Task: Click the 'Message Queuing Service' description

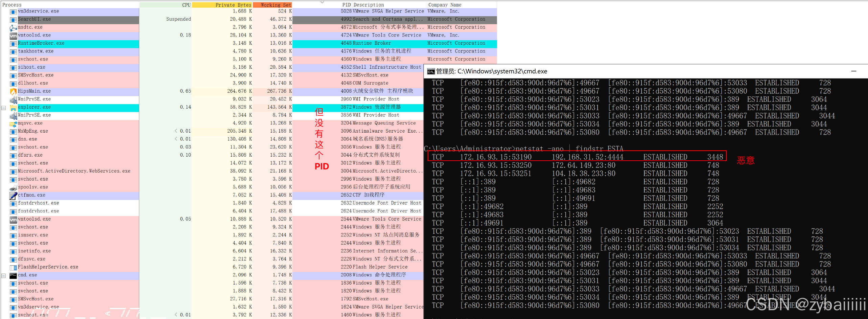Action: click(384, 123)
